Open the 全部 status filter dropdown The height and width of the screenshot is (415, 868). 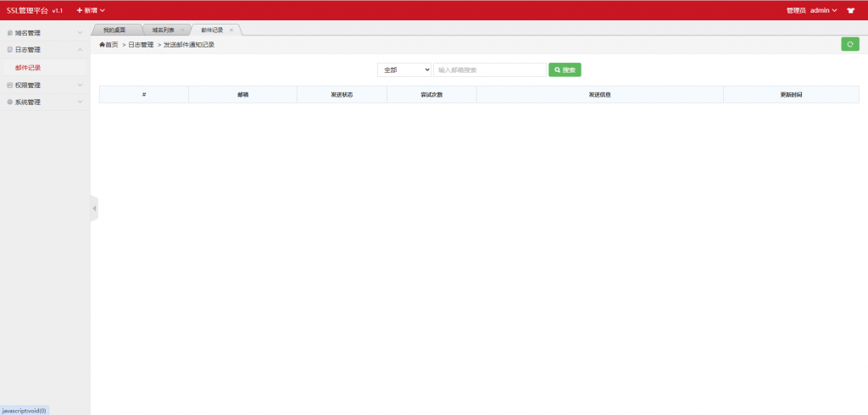coord(404,69)
